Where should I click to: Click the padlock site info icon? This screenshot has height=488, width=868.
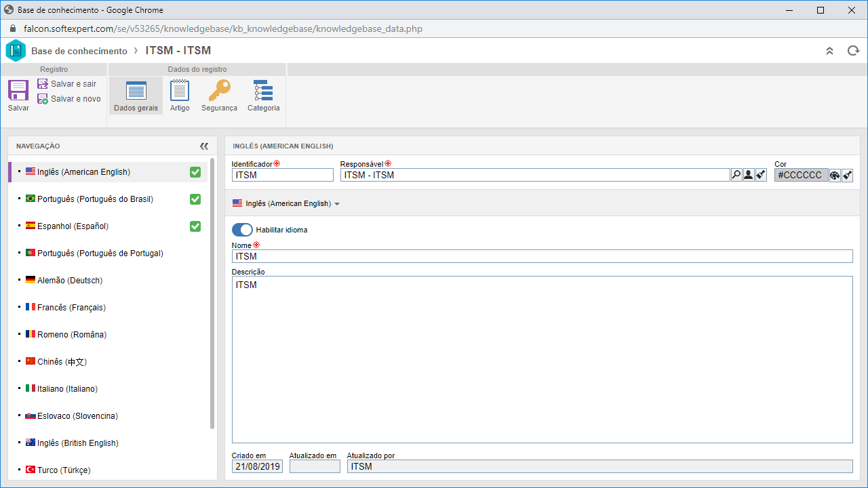click(x=12, y=29)
